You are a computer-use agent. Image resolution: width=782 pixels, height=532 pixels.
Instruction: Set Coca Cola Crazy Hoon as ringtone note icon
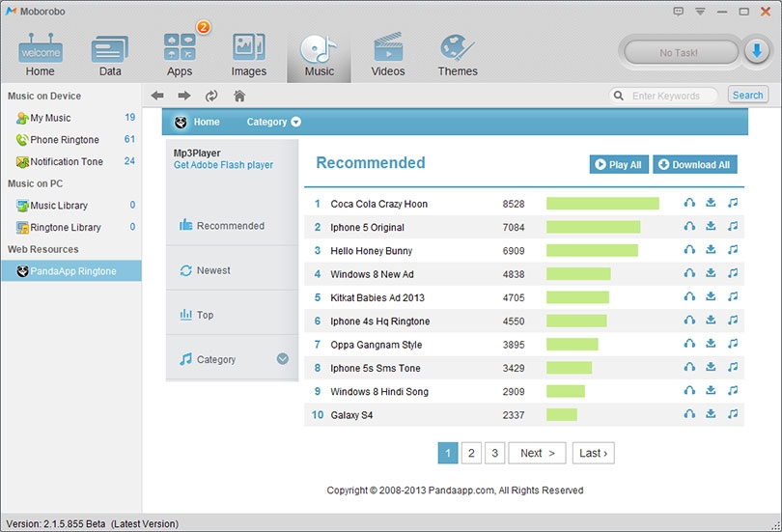tap(732, 203)
